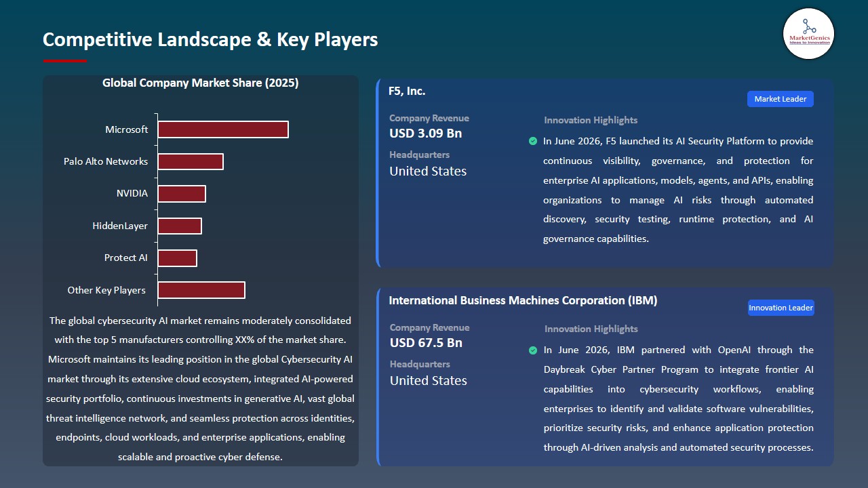Click the Company Revenue label in IBM card
Viewport: 868px width, 488px height.
tap(429, 327)
